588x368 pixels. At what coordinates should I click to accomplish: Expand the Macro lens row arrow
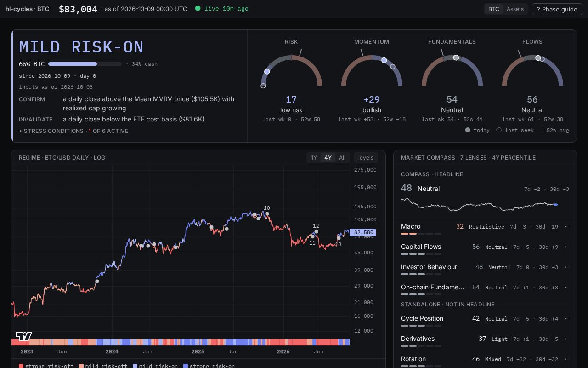[x=565, y=227]
